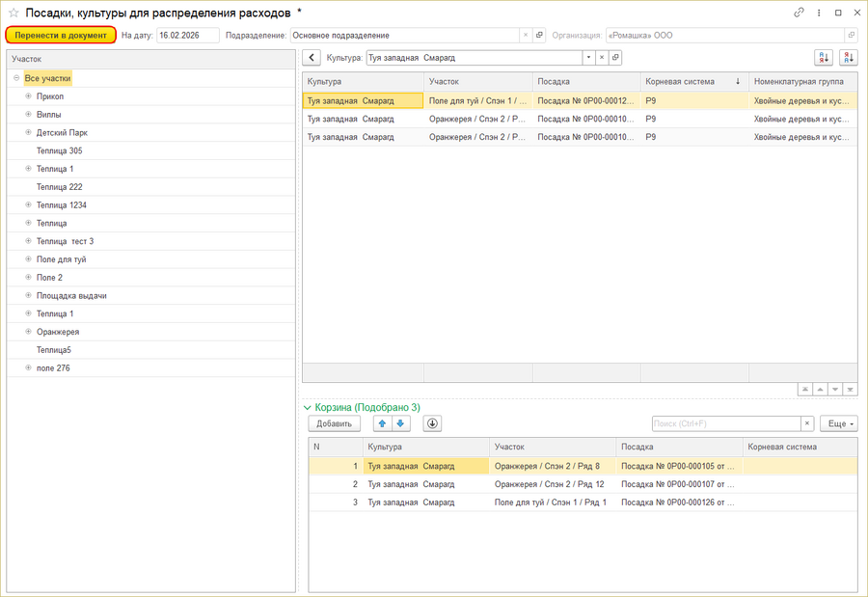Click the 'На дату' date input field
This screenshot has height=597, width=868.
click(187, 35)
